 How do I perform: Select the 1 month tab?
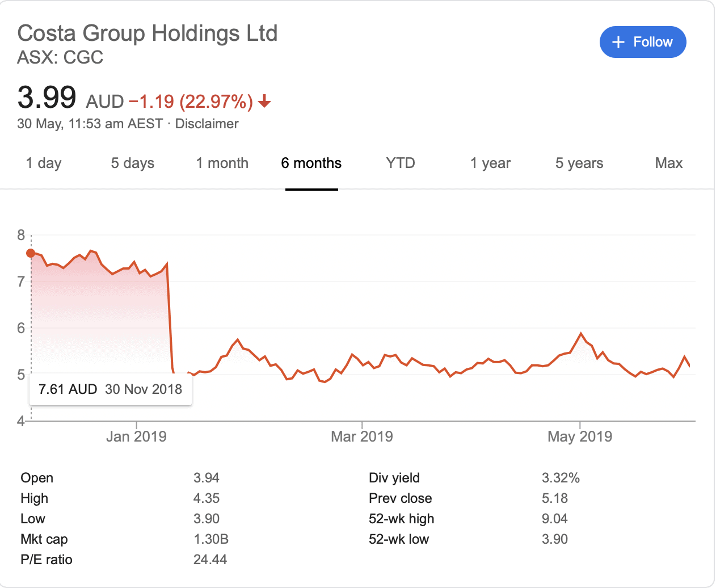tap(222, 163)
